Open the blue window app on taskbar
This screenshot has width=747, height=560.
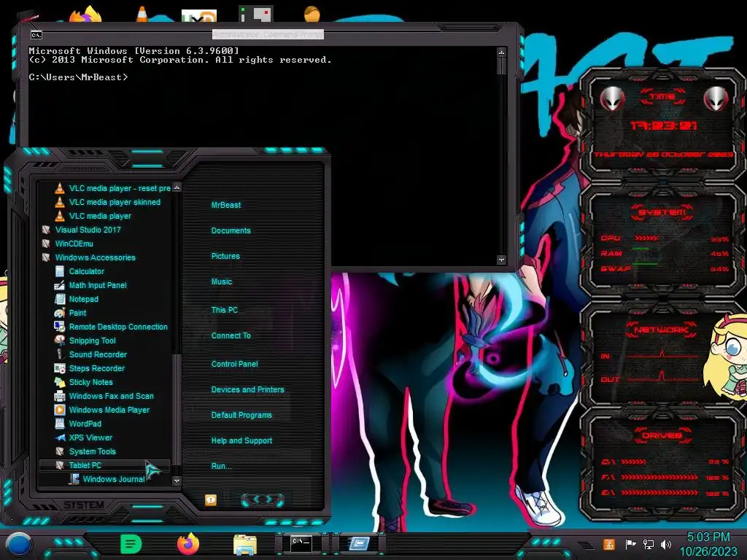point(359,543)
